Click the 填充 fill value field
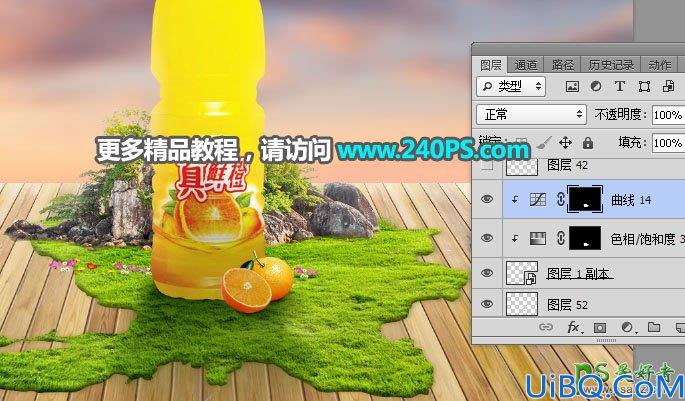Screen dimensions: 685x401 (668, 143)
